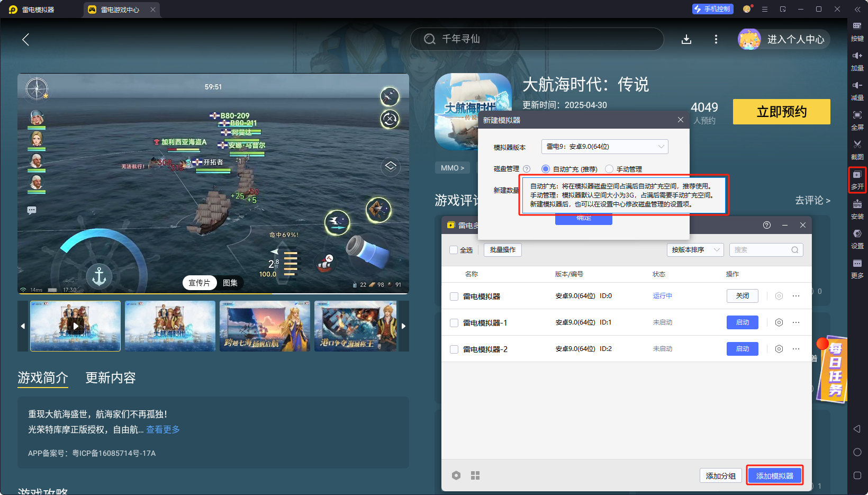Switch to grid view in multi-instance window
This screenshot has height=495, width=868.
point(475,475)
